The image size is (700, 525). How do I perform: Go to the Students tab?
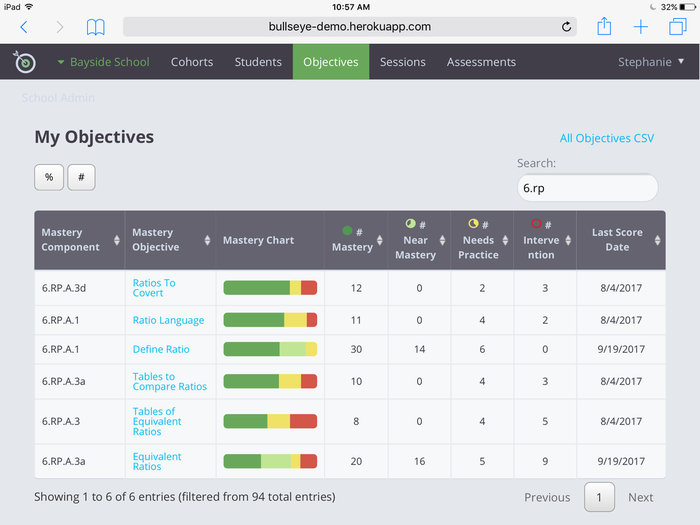pos(258,62)
